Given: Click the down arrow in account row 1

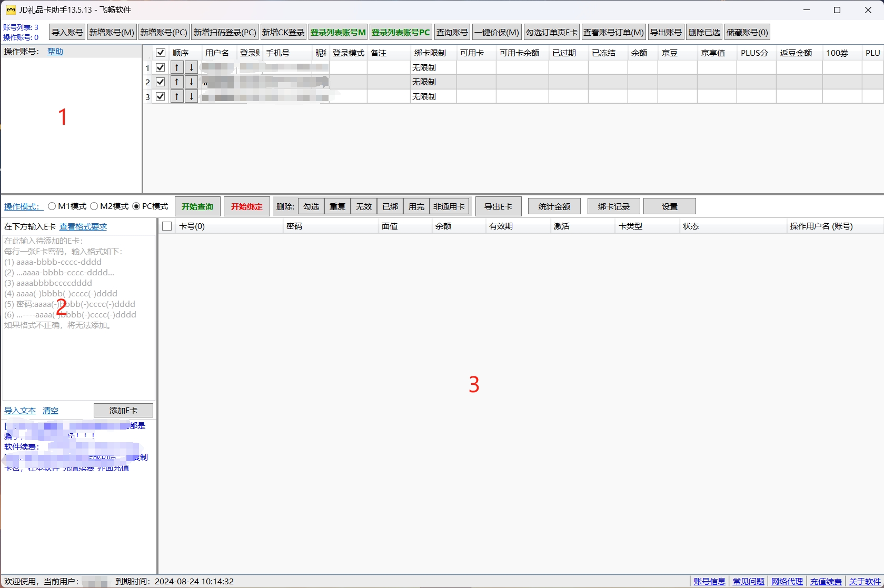Looking at the screenshot, I should (192, 67).
